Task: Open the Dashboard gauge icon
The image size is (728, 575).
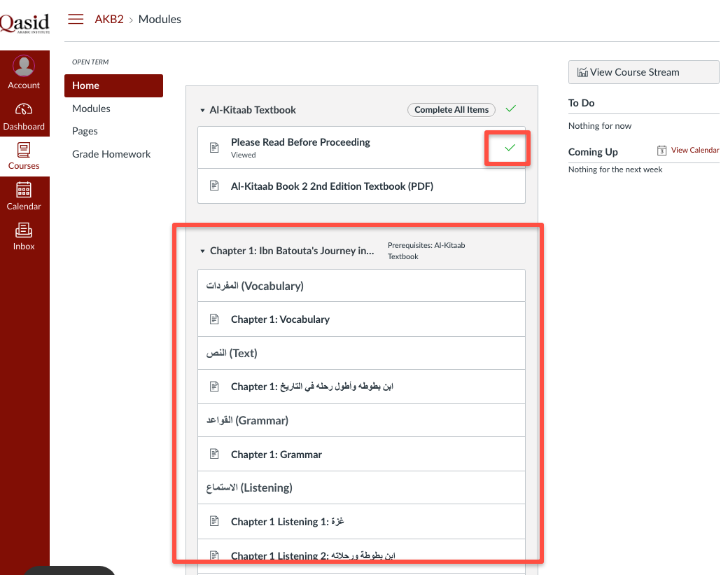Action: (x=24, y=109)
